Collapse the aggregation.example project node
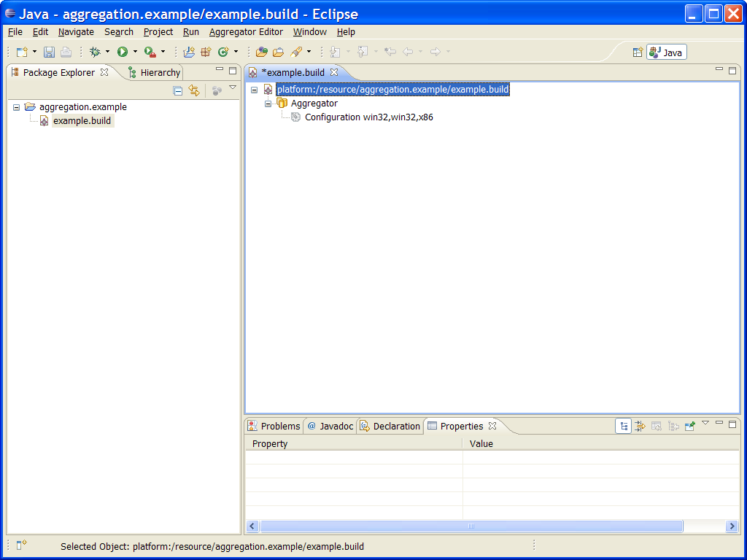 (x=16, y=107)
